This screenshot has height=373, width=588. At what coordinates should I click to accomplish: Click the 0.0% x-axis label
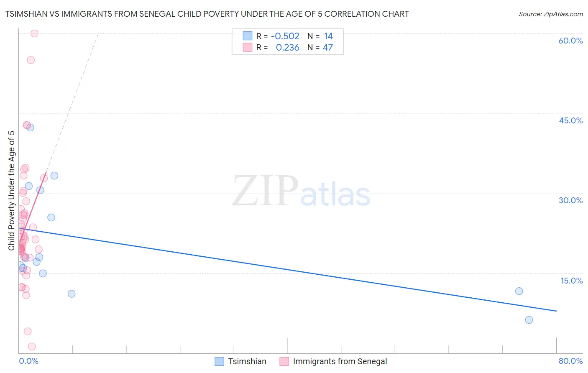click(x=28, y=361)
